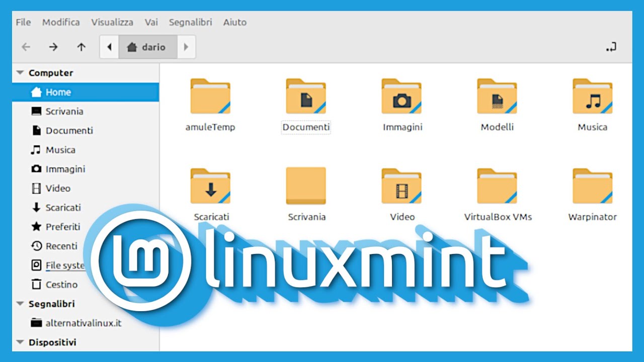
Task: Select Immagini in the sidebar
Action: point(86,169)
